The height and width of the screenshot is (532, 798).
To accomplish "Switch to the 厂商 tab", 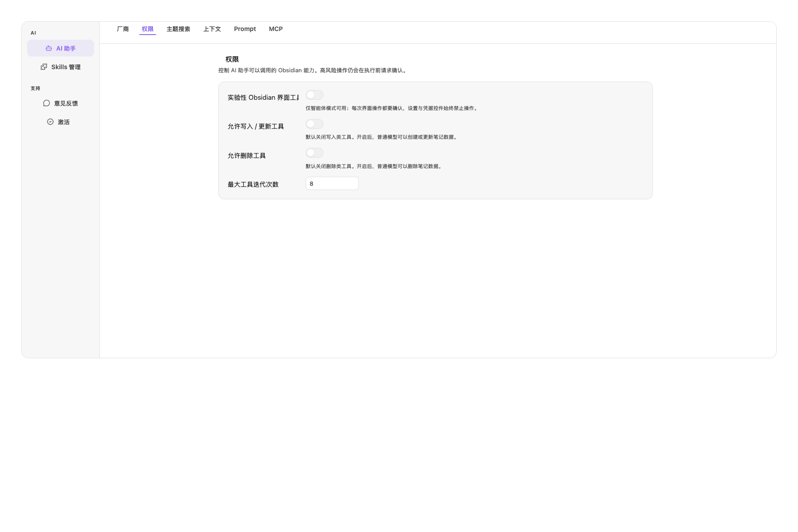I will pos(123,29).
